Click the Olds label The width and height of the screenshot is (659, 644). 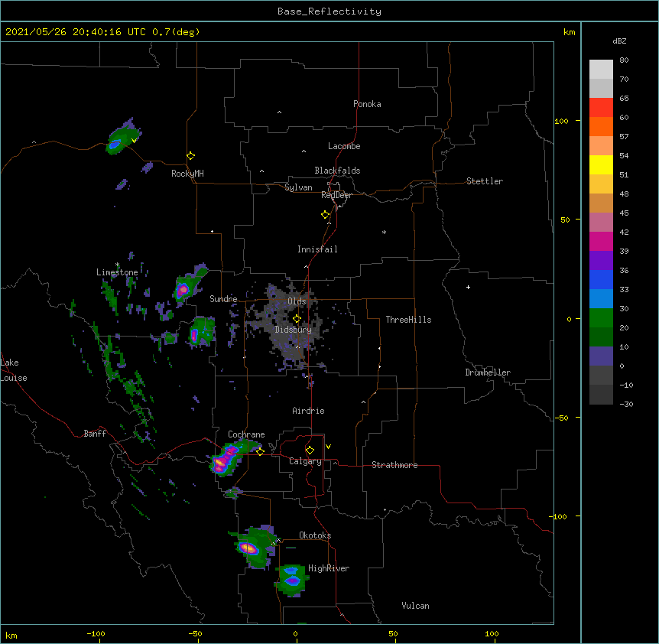297,301
